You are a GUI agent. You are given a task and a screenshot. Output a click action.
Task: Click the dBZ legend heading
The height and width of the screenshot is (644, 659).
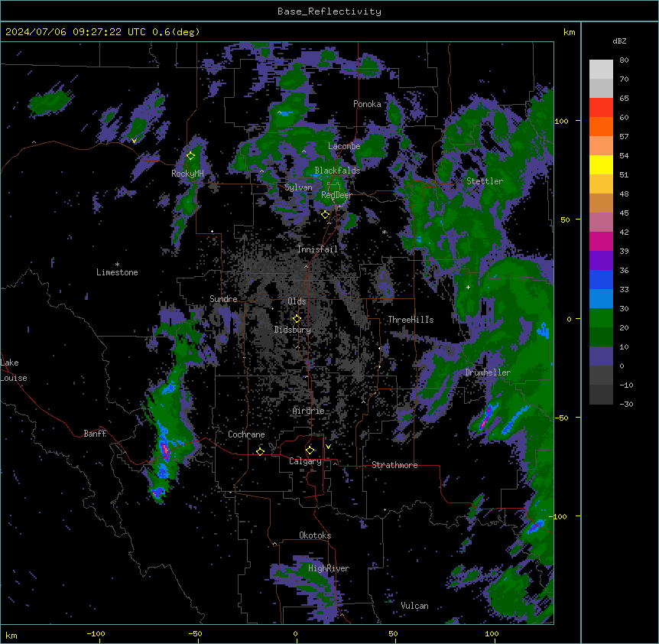(x=619, y=41)
